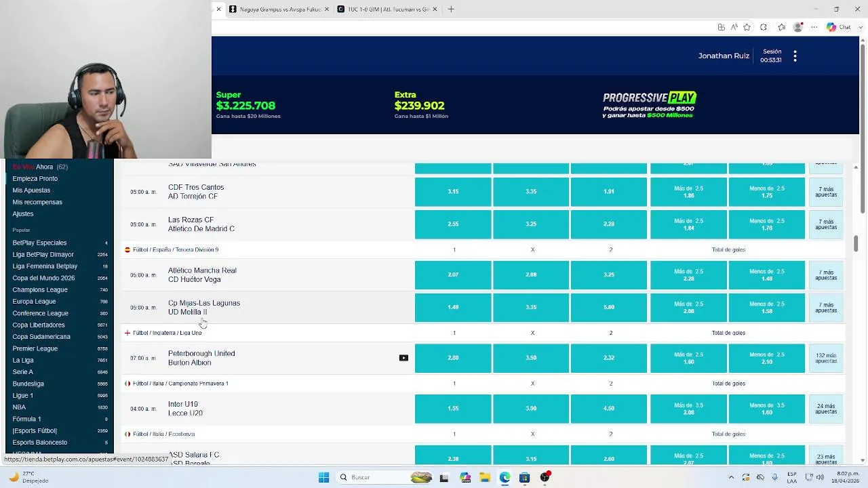This screenshot has height=488, width=868.
Task: Open a new browser tab
Action: (x=451, y=9)
